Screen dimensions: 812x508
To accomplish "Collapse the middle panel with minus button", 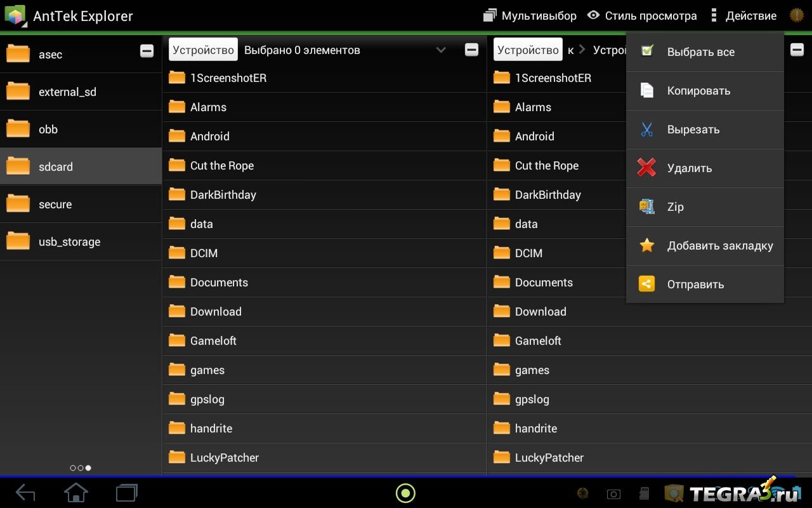I will [471, 50].
